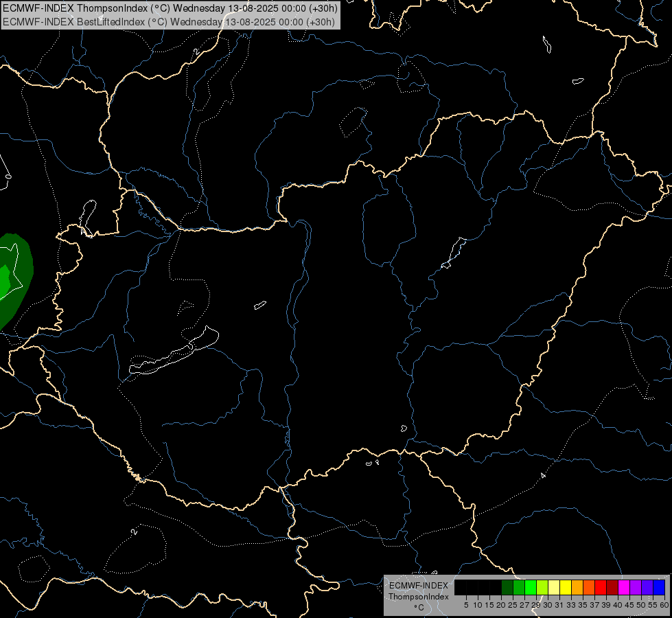Click the legend scale value 37
Image resolution: width=672 pixels, height=618 pixels.
click(x=594, y=605)
